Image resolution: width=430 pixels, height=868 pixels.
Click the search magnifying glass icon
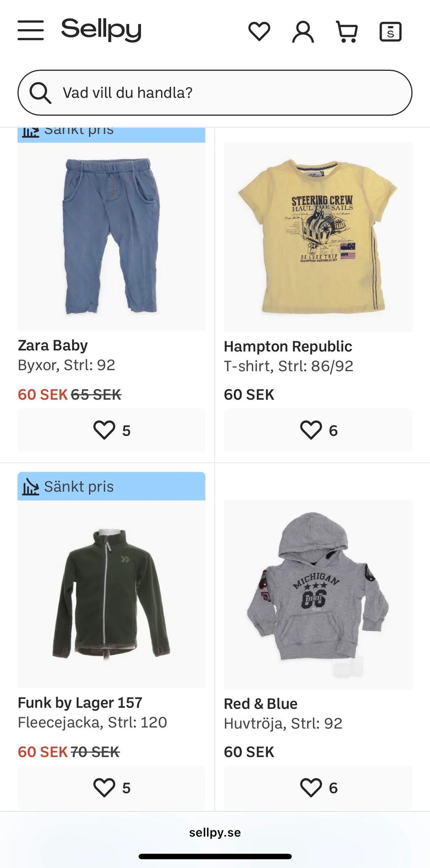coord(40,93)
